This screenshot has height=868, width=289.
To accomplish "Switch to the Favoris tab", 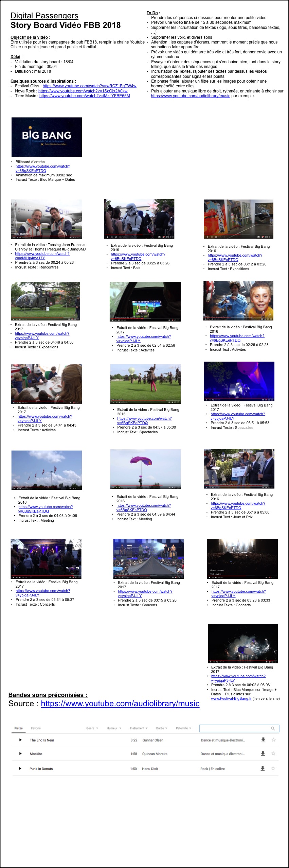I will pos(36,728).
